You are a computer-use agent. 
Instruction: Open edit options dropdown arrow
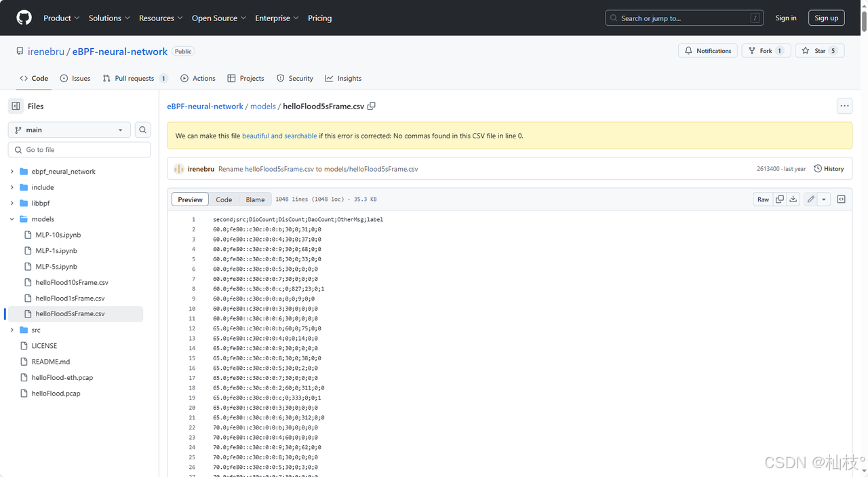click(x=824, y=199)
